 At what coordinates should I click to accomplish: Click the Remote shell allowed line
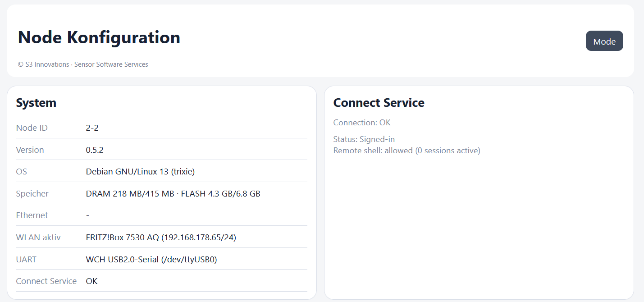(407, 151)
